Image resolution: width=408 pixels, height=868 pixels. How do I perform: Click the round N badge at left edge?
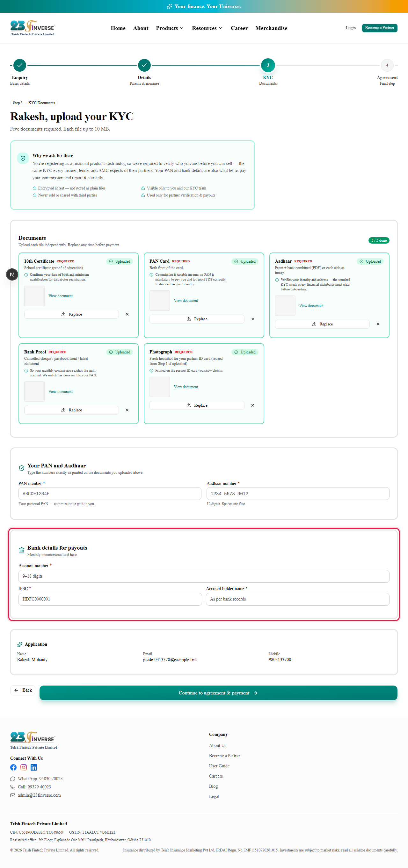point(12,274)
